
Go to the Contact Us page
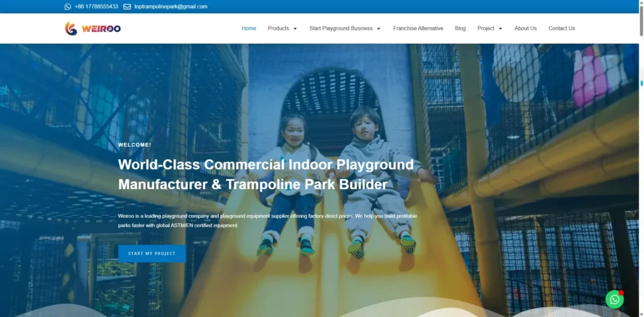(562, 28)
